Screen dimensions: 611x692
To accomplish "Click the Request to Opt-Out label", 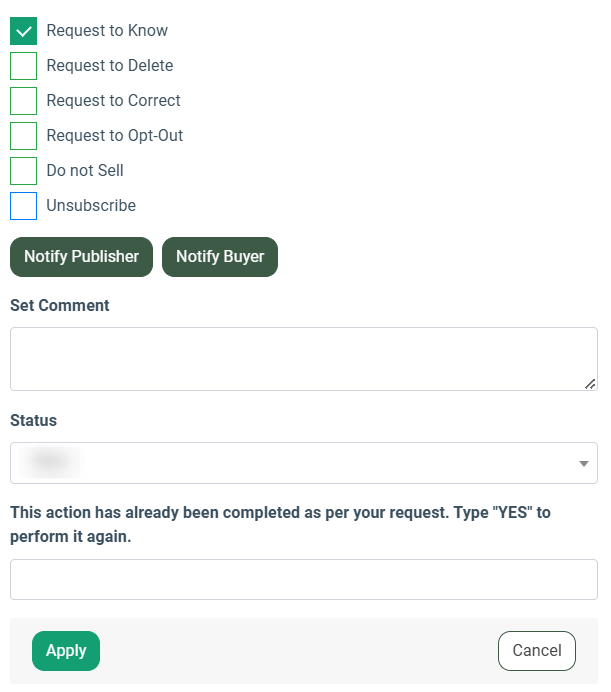I will pos(115,136).
